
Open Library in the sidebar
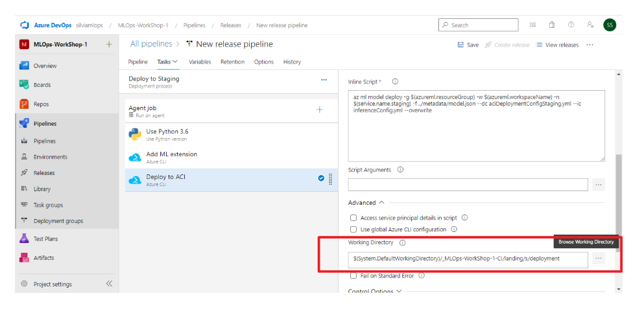coord(42,189)
